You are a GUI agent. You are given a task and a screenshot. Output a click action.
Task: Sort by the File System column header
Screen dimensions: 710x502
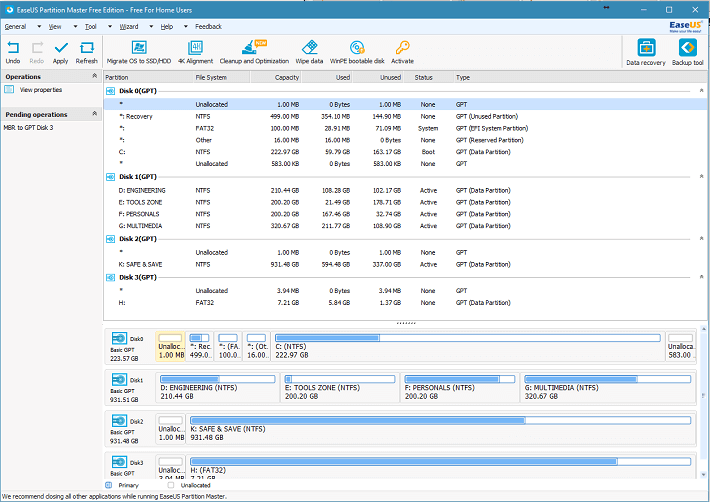click(x=222, y=77)
